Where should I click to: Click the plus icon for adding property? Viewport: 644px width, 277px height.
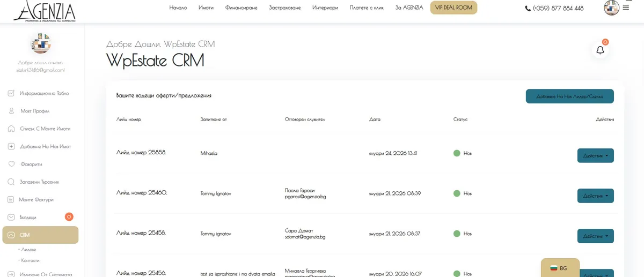(11, 146)
